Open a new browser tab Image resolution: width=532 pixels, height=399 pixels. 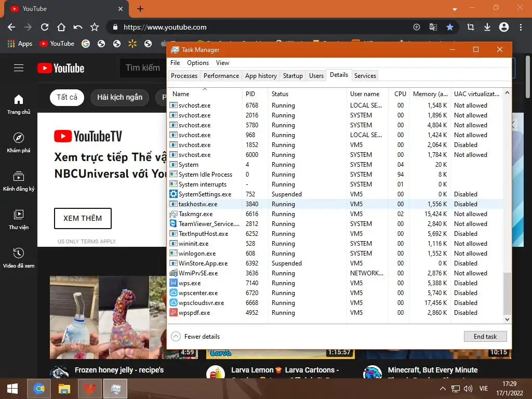coord(140,9)
